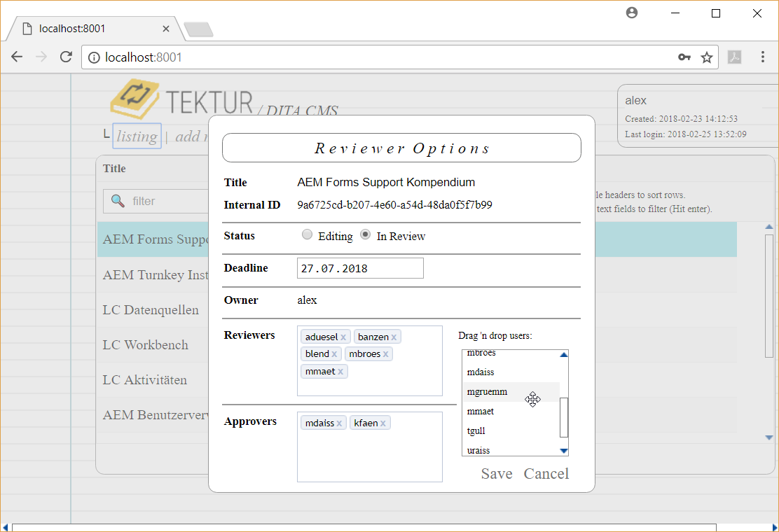Reload the page in the browser

coord(66,57)
